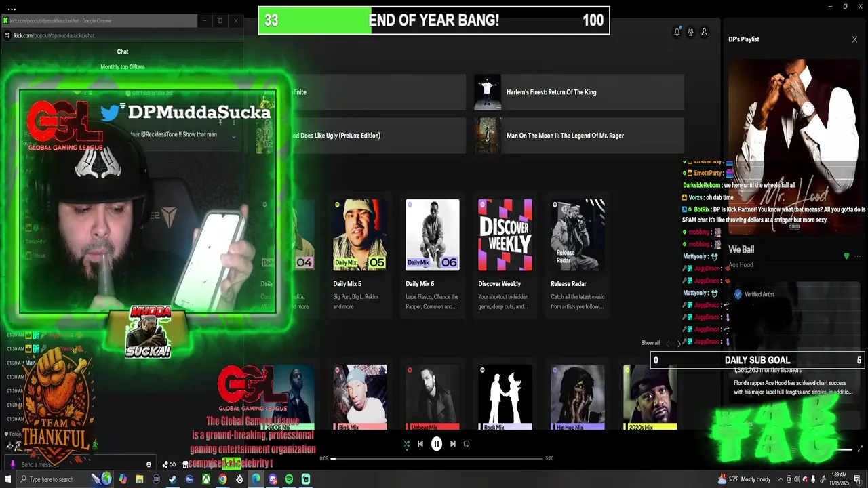868x488 pixels.
Task: Open the Daily Mix 5 playlist card
Action: 359,256
